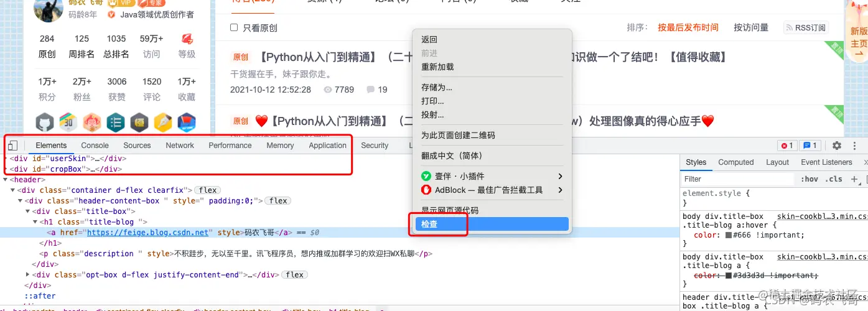Choose 检查 from context menu
This screenshot has height=311, width=868.
point(492,224)
